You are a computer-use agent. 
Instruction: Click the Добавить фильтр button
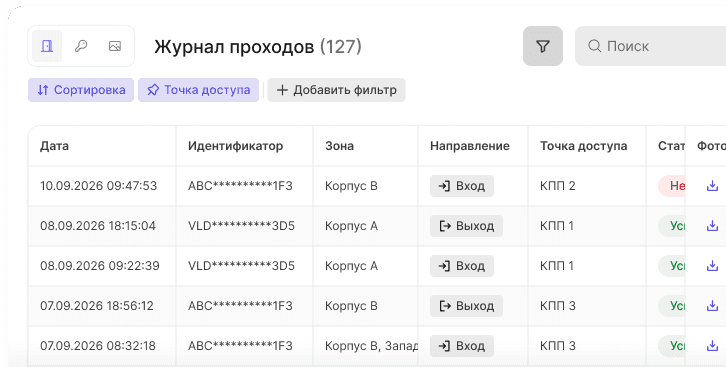point(336,90)
